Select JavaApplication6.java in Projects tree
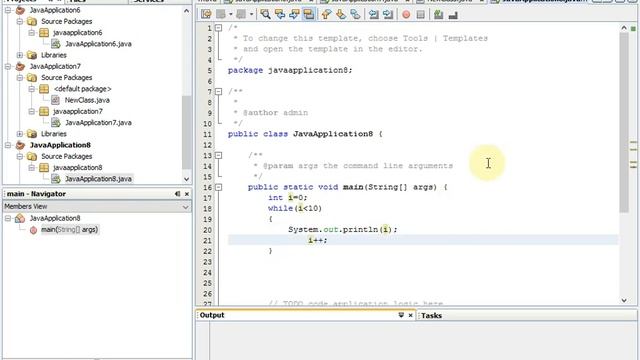640x360 pixels. point(98,44)
